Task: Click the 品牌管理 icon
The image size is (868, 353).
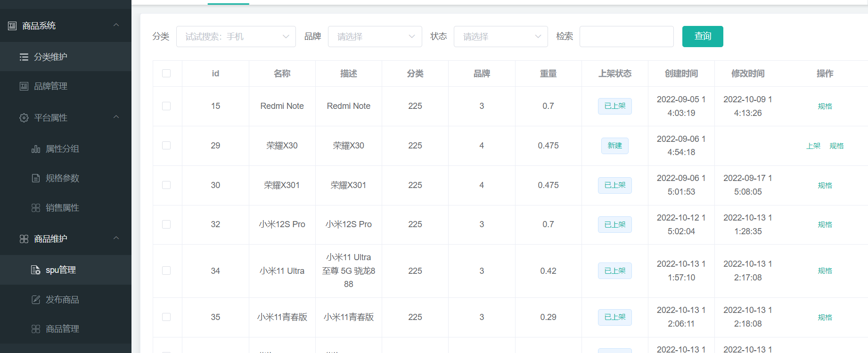Action: tap(24, 86)
